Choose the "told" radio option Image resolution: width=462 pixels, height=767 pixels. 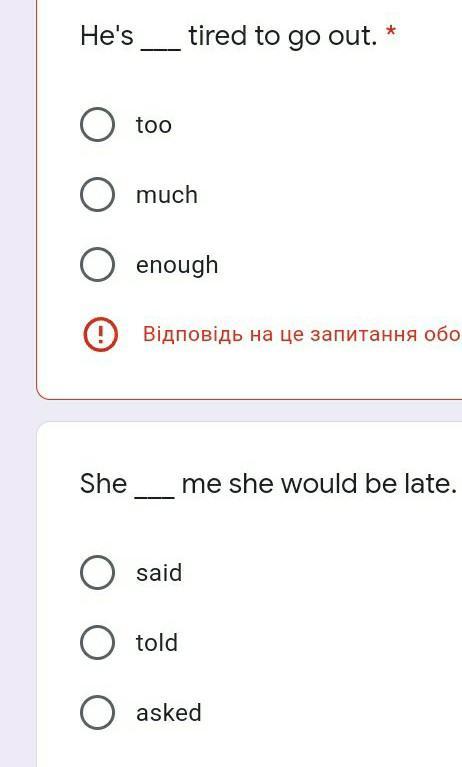(x=97, y=642)
